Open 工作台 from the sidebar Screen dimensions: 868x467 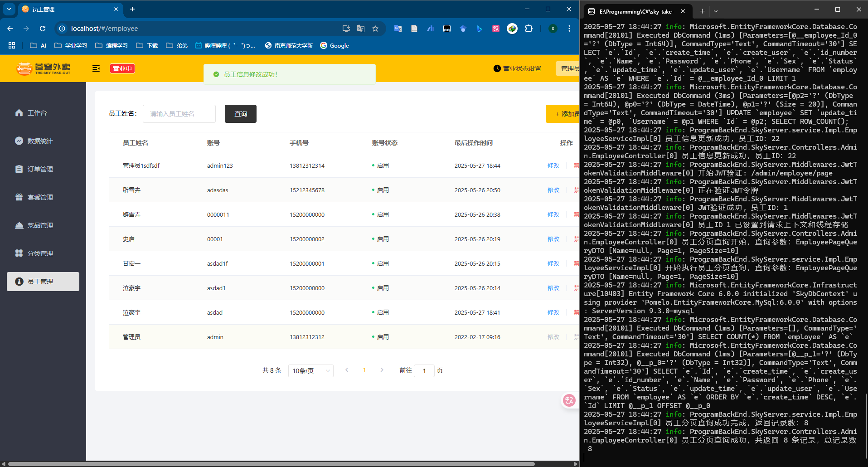(x=37, y=113)
